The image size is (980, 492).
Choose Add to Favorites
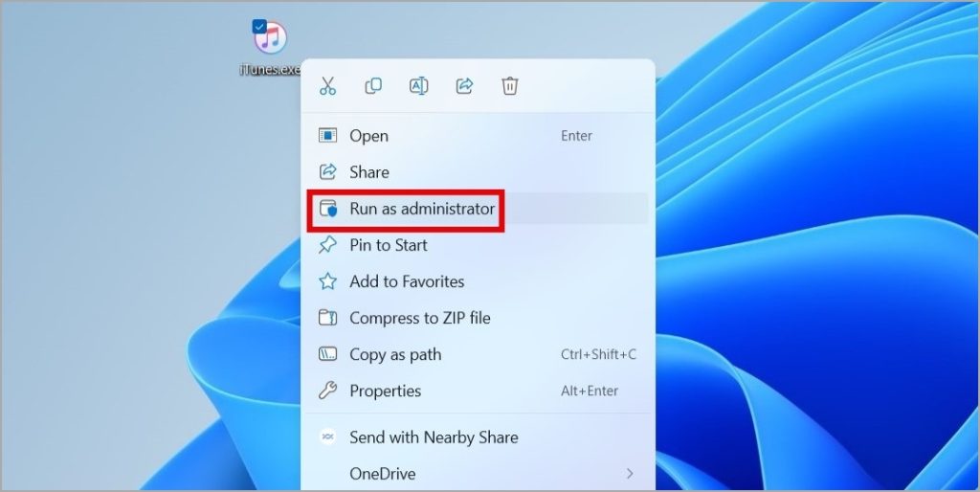pyautogui.click(x=478, y=281)
